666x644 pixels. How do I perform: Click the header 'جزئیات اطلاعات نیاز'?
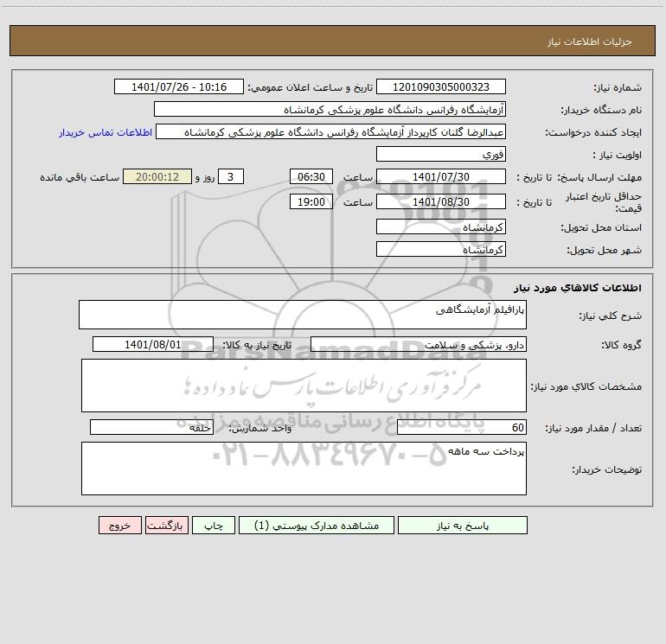point(589,41)
